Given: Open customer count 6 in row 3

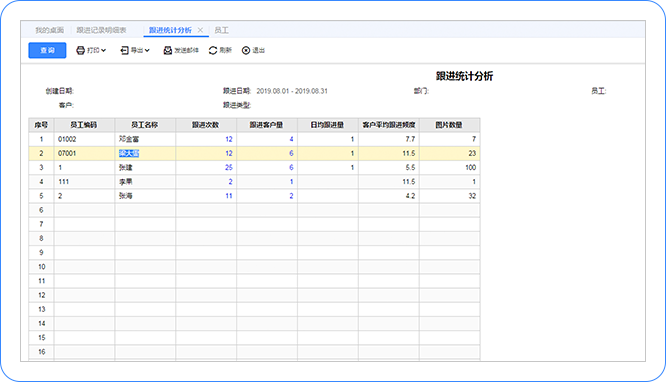Looking at the screenshot, I should [x=291, y=167].
